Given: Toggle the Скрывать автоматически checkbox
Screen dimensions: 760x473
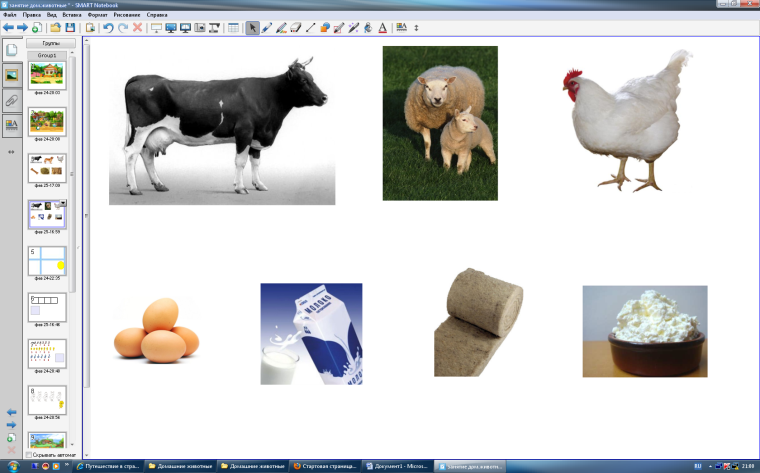Looking at the screenshot, I should pyautogui.click(x=29, y=455).
